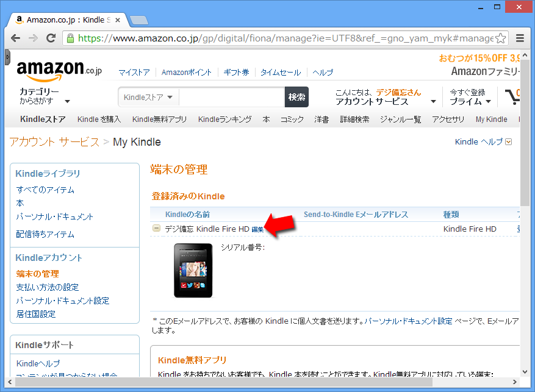
Task: Close the Amazon.co.jp browser tab
Action: point(118,20)
